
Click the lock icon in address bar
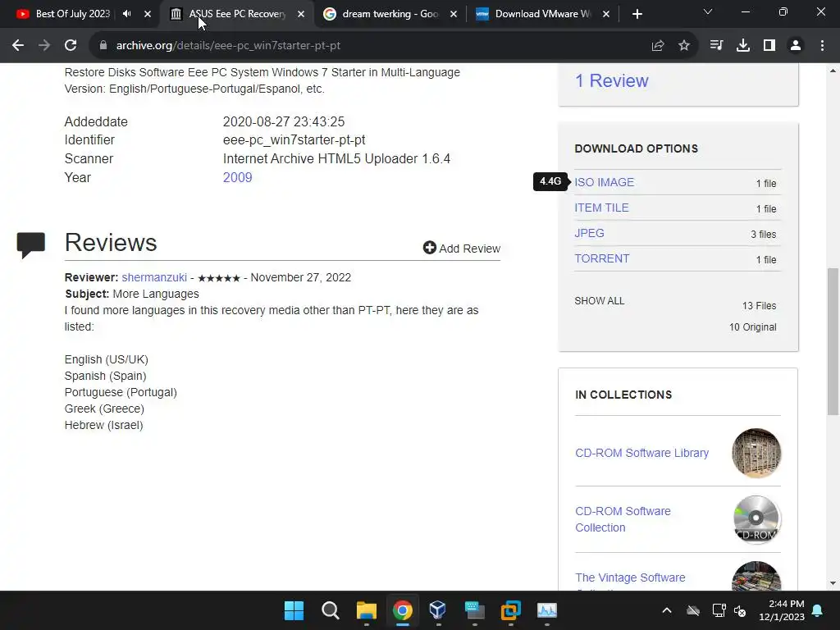(103, 46)
